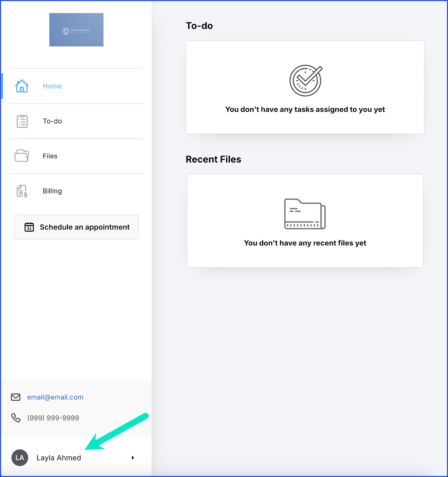Screen dimensions: 448x477
Task: Click the (999) 999-9999 phone number
Action: click(x=53, y=418)
